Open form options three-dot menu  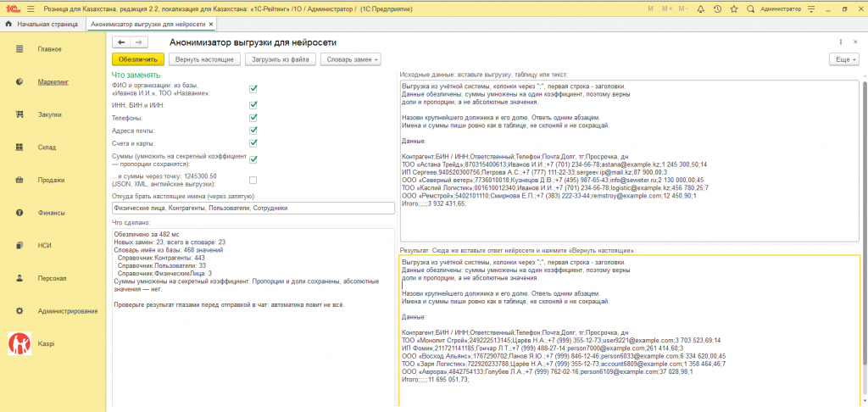pos(840,42)
